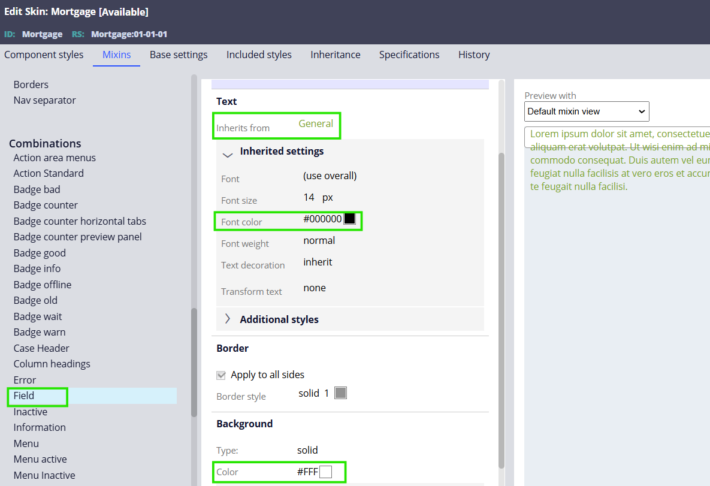Select Badge good combination
Screen dimensions: 710x486
pos(39,253)
